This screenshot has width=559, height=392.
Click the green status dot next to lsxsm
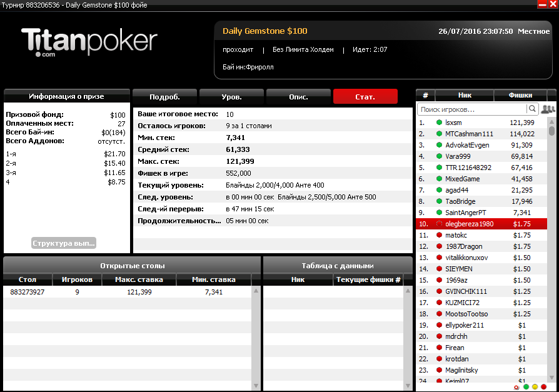pos(439,123)
